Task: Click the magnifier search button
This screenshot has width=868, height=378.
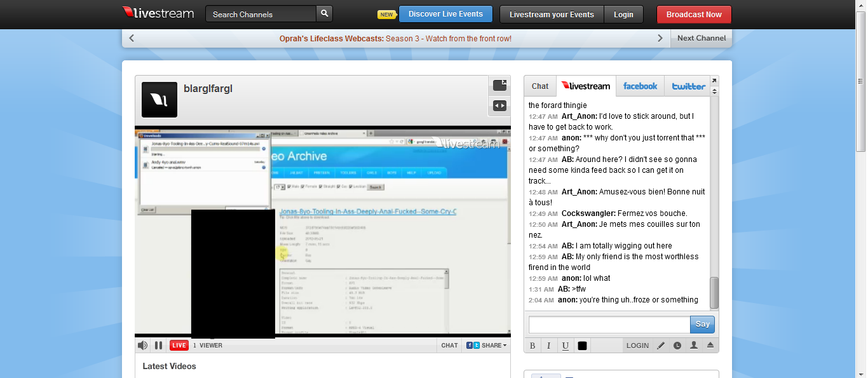Action: 324,14
